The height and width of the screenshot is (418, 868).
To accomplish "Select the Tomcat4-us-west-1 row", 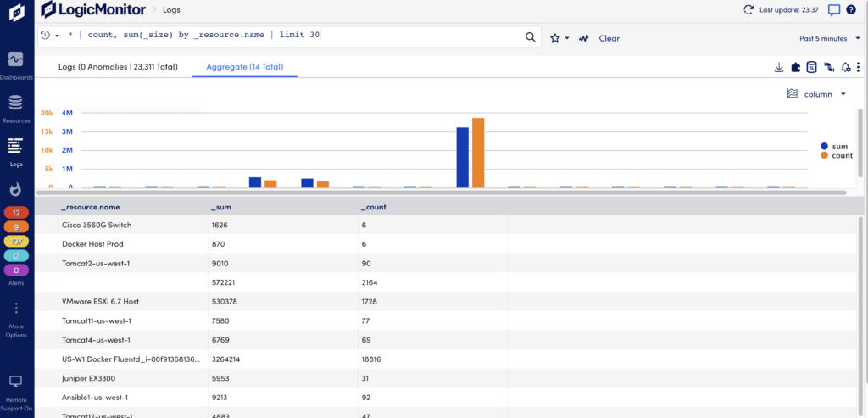I will pos(446,340).
